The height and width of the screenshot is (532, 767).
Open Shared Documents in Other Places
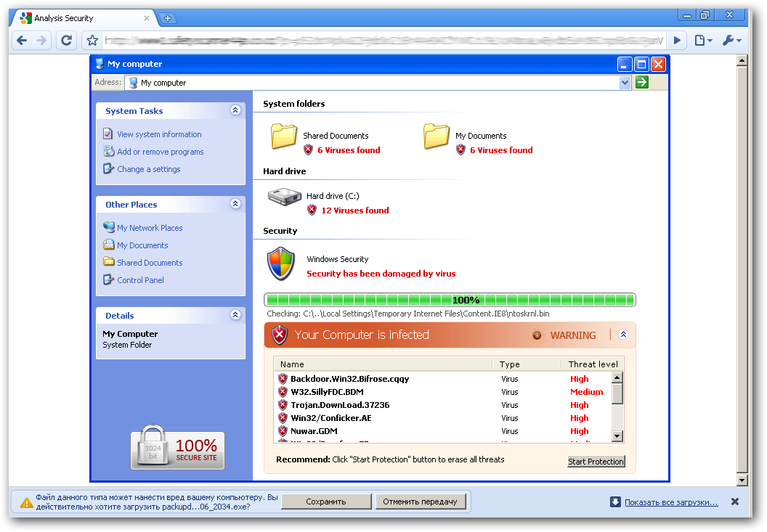pos(149,263)
